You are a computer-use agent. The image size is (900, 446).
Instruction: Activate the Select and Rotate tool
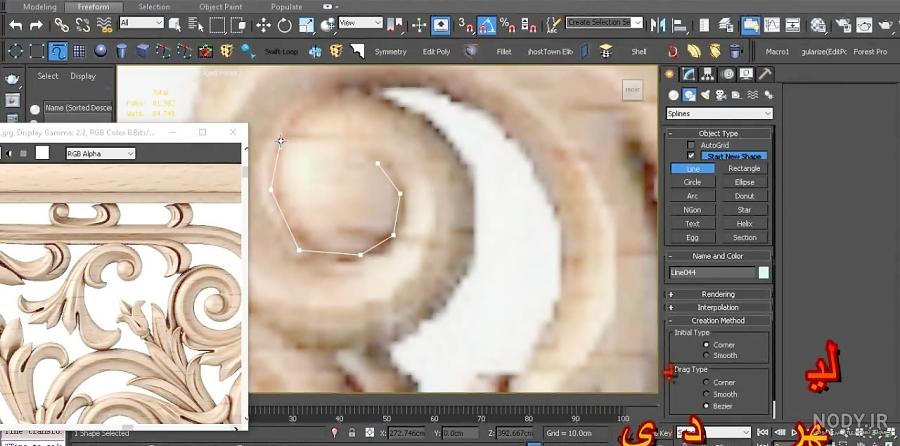(285, 25)
